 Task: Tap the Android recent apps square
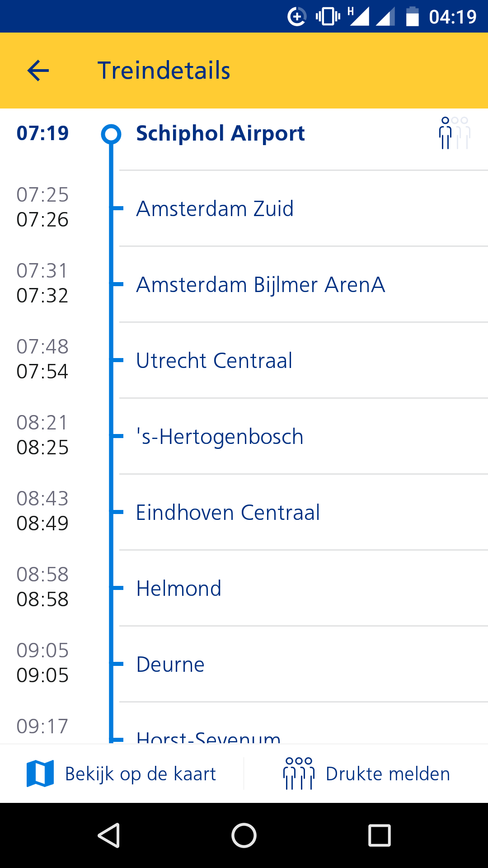[x=380, y=835]
